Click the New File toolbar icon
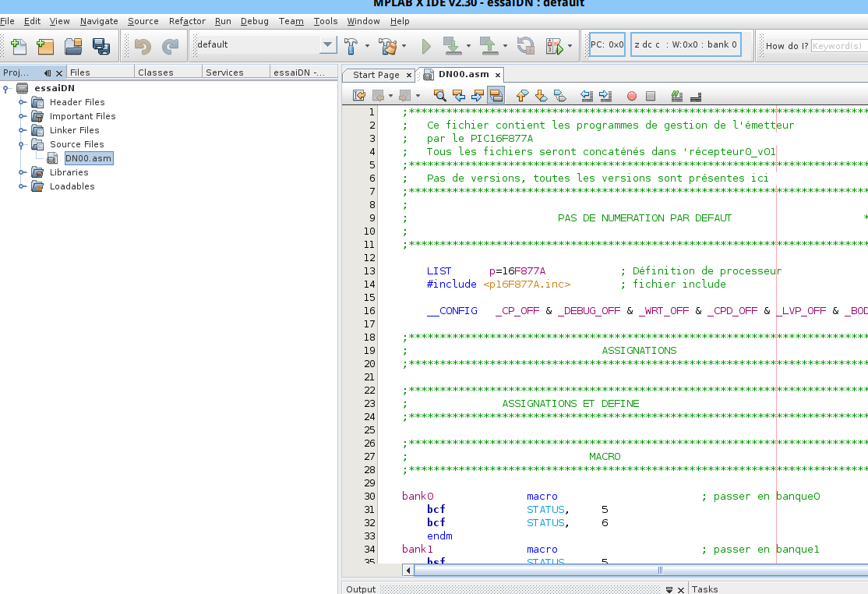Screen dimensions: 868x594 [18, 46]
